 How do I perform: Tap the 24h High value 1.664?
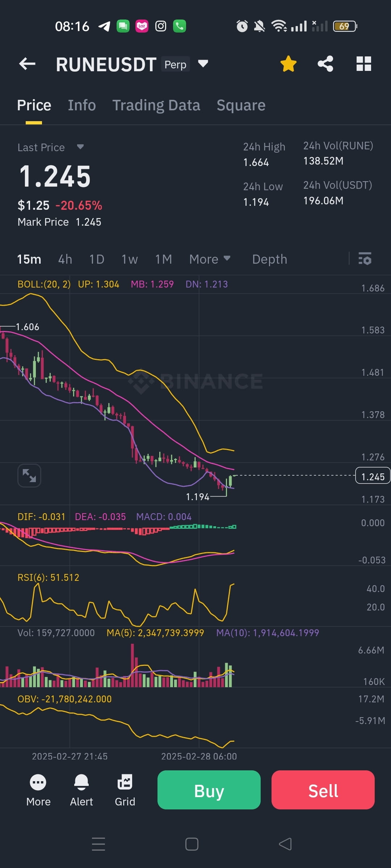click(256, 162)
